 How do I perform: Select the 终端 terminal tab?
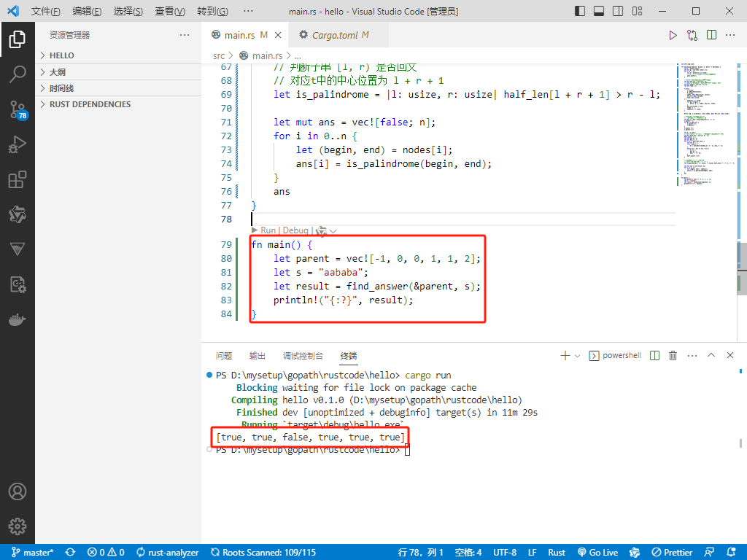tap(349, 356)
